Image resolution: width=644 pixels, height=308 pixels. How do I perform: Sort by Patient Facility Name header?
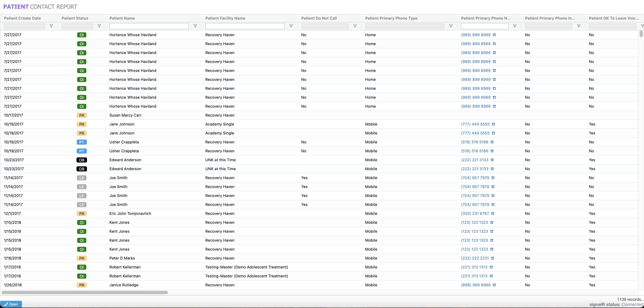pyautogui.click(x=225, y=18)
